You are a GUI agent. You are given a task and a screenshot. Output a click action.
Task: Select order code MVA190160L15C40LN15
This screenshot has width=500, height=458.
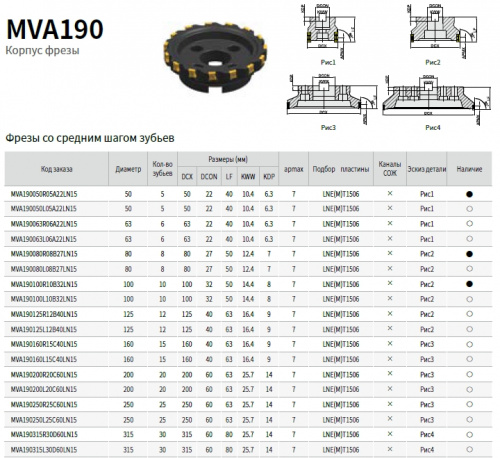click(x=43, y=359)
